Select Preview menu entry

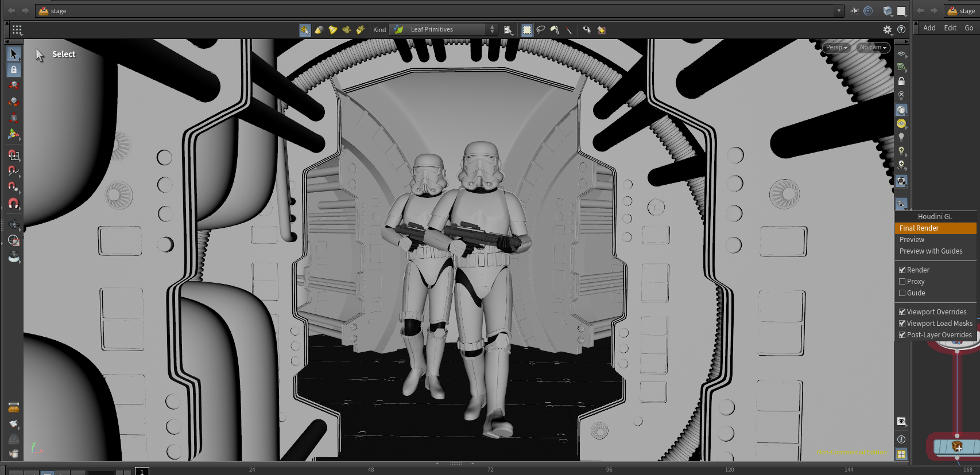[x=936, y=240]
